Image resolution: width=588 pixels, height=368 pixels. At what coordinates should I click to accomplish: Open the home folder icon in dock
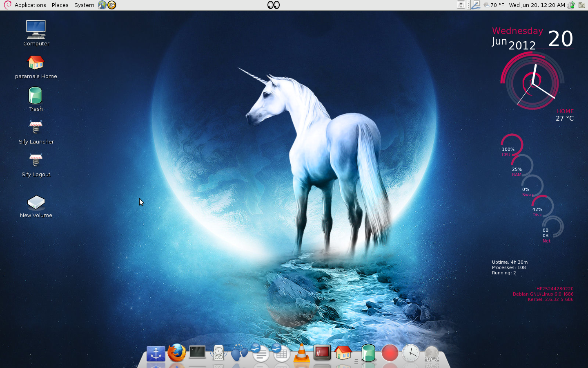tap(343, 352)
